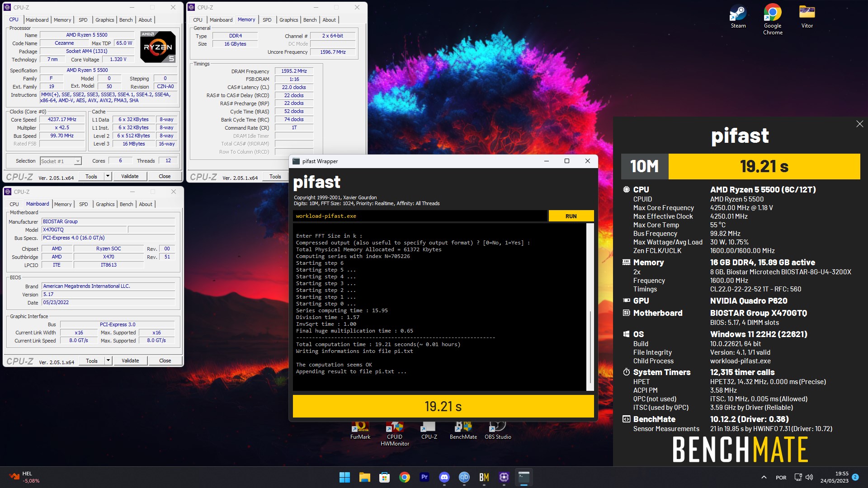The height and width of the screenshot is (488, 868).
Task: Switch to CPU tab in CPU-Z Mainboard window
Action: 14,204
